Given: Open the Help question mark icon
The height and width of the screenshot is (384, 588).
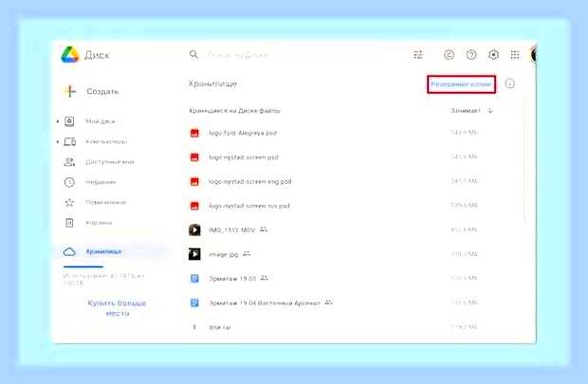Looking at the screenshot, I should (x=471, y=55).
